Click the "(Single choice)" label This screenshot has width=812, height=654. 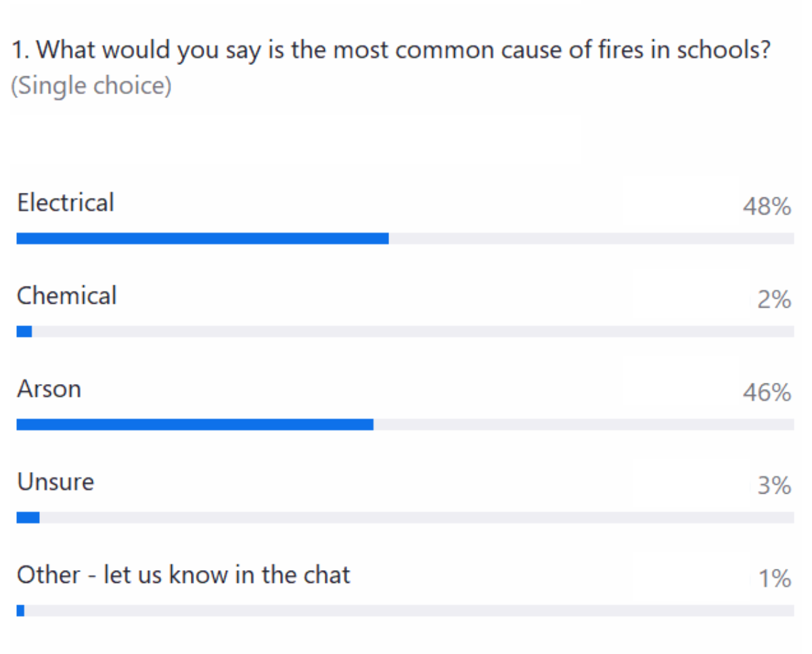click(91, 86)
